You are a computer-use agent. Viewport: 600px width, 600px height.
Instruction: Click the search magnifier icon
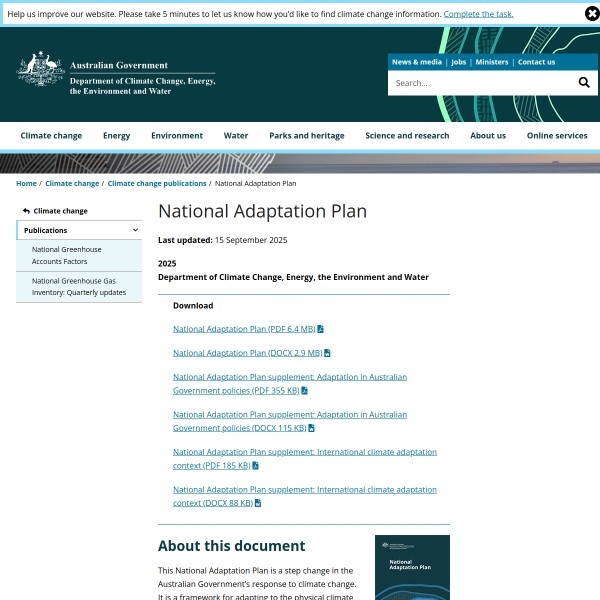(x=584, y=83)
